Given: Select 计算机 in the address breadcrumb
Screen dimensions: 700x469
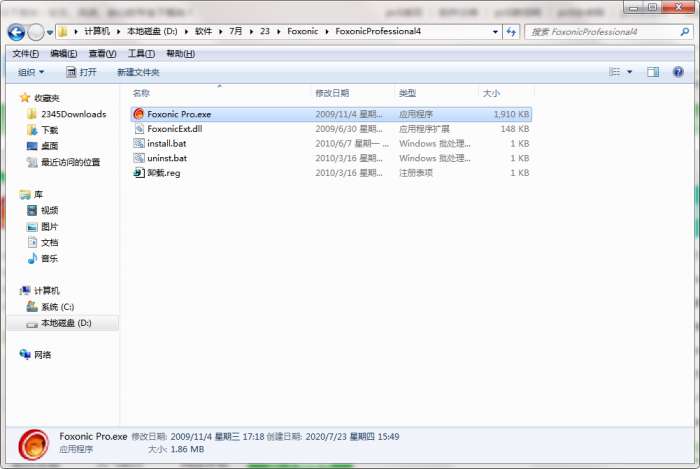Looking at the screenshot, I should (97, 31).
